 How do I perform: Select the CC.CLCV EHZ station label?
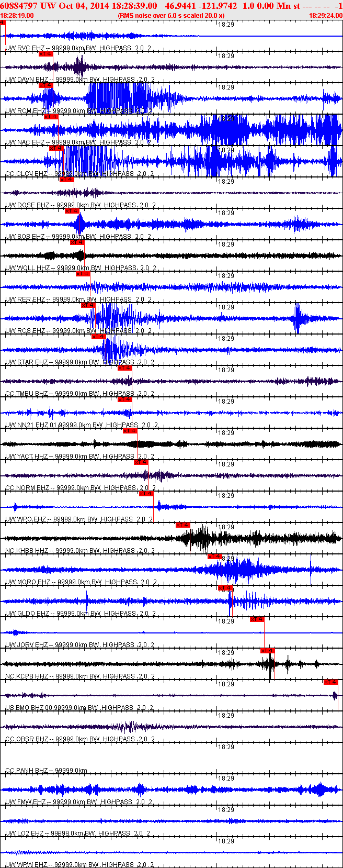25,173
